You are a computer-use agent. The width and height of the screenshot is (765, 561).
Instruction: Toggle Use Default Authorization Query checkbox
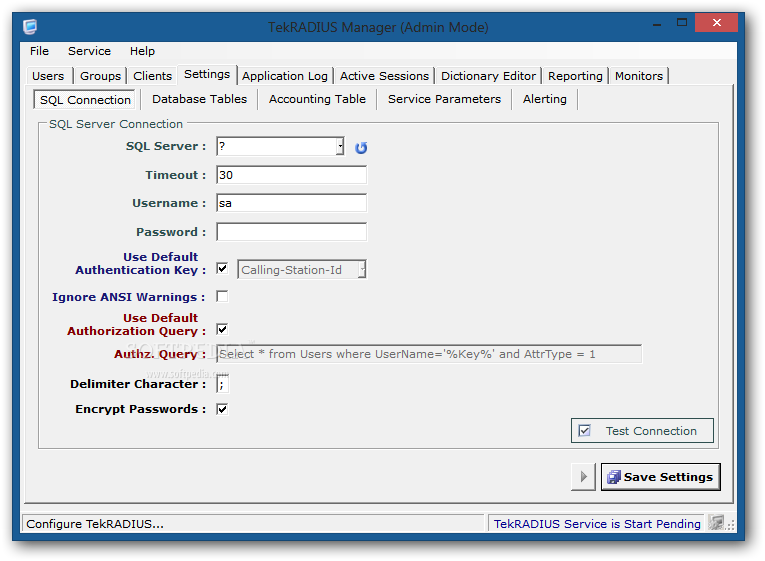222,329
